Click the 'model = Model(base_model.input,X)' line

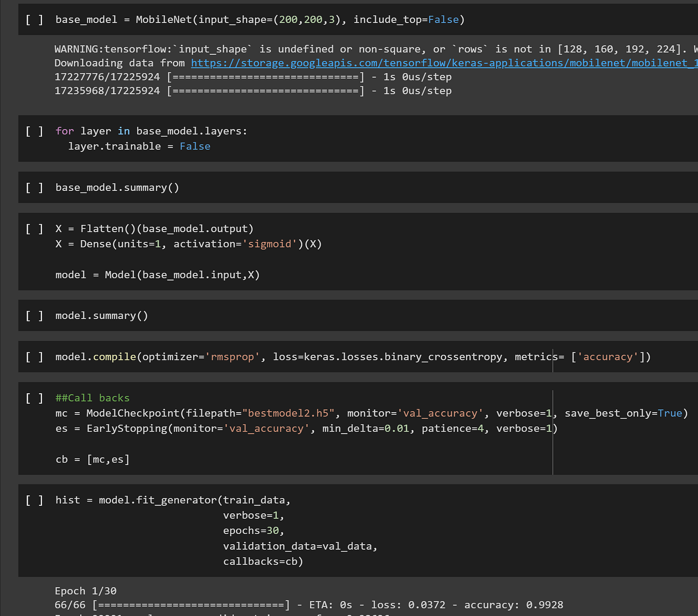[158, 275]
